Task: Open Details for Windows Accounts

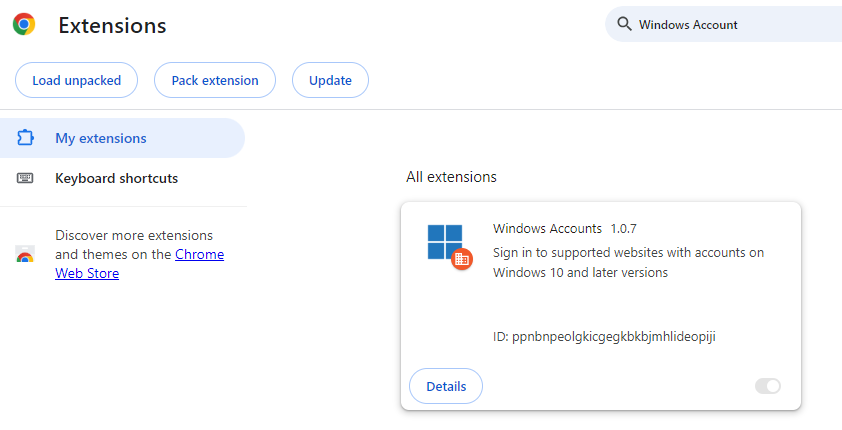Action: [x=446, y=386]
